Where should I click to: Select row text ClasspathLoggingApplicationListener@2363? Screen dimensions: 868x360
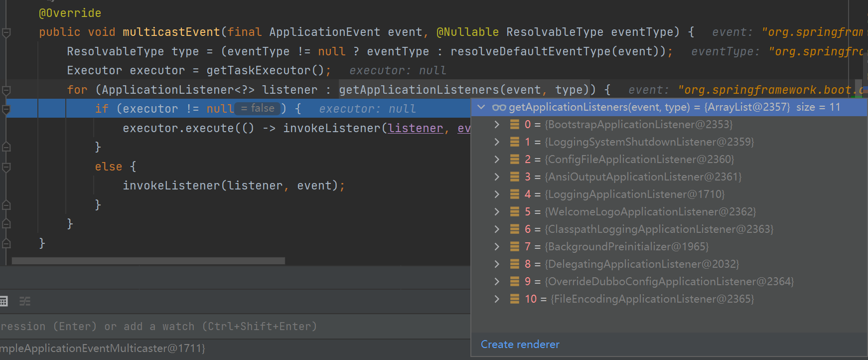[x=659, y=229]
